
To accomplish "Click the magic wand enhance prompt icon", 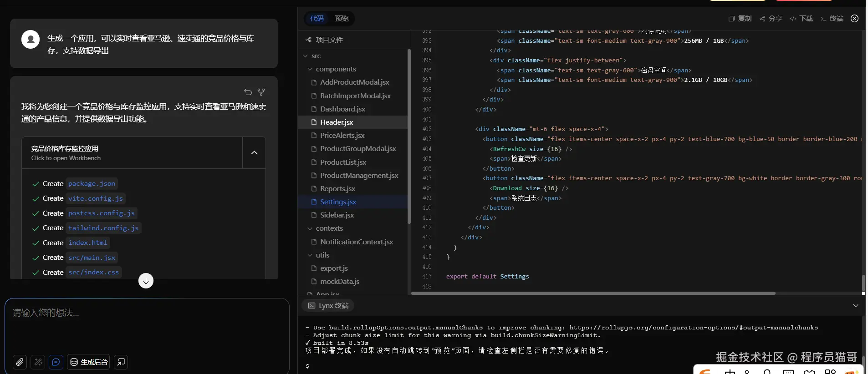I will (38, 362).
